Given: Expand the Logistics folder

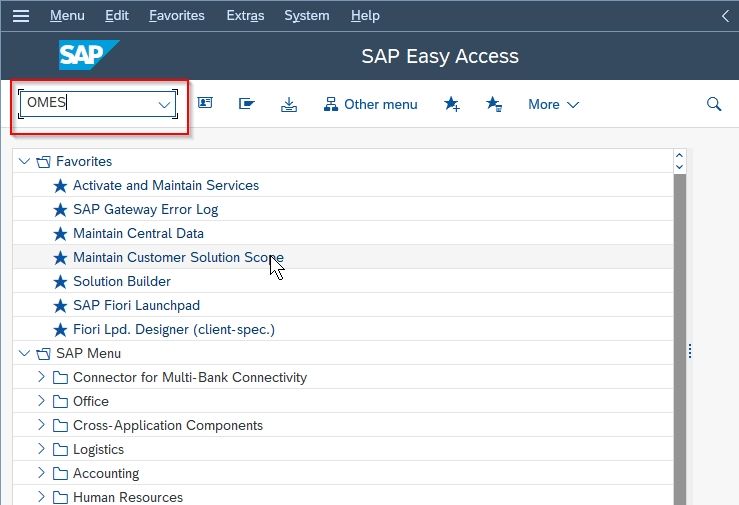Looking at the screenshot, I should 41,448.
